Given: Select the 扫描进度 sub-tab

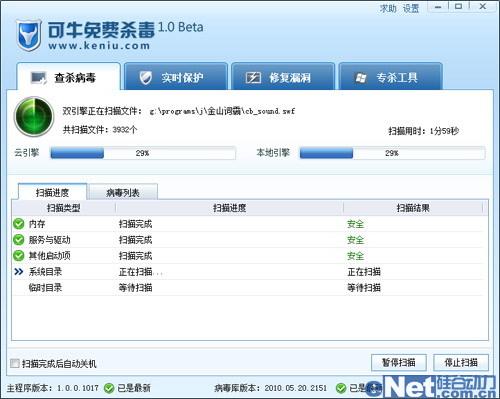Looking at the screenshot, I should pos(52,192).
